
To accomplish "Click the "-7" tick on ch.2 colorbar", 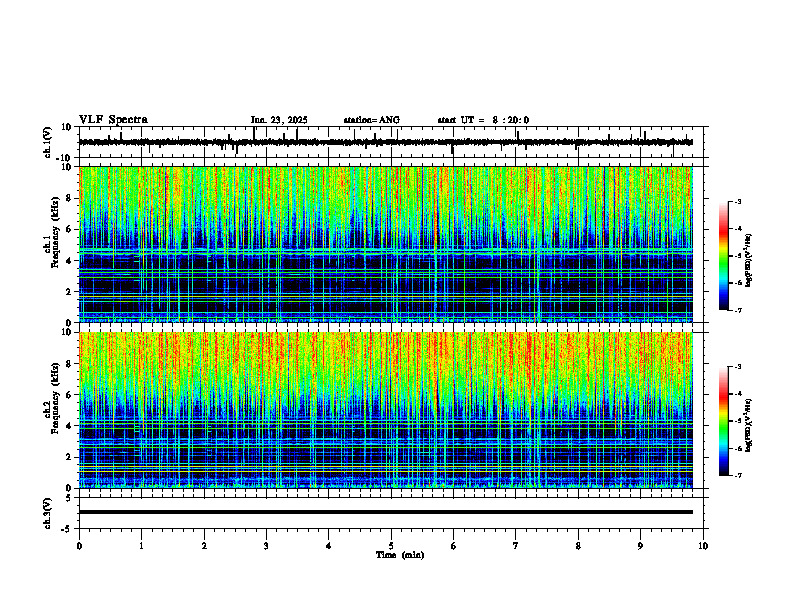I will [x=737, y=476].
